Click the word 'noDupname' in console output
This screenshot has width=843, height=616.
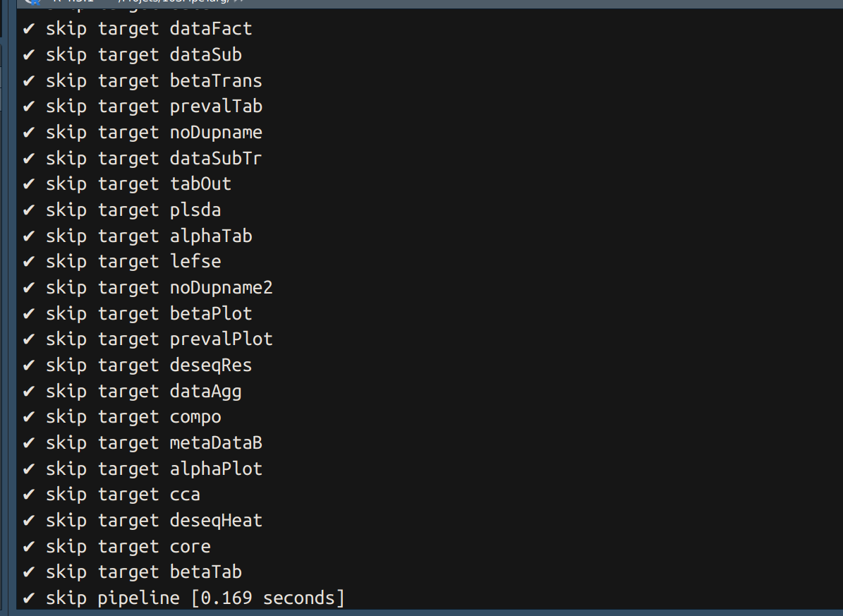(x=216, y=133)
